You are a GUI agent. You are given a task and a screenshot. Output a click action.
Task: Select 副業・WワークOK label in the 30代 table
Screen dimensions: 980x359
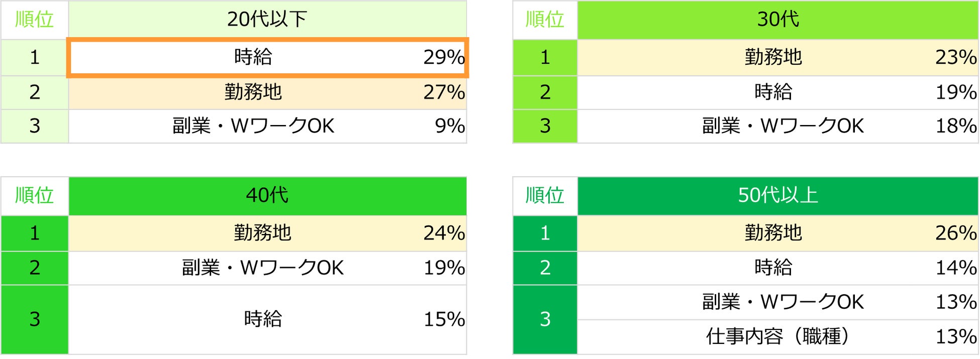pos(782,126)
